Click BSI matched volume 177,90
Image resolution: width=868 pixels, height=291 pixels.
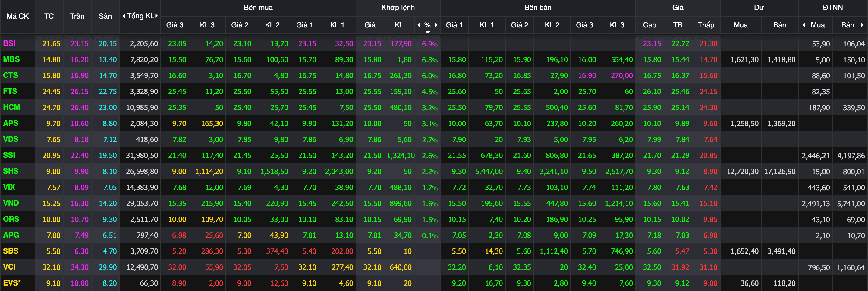(x=401, y=44)
